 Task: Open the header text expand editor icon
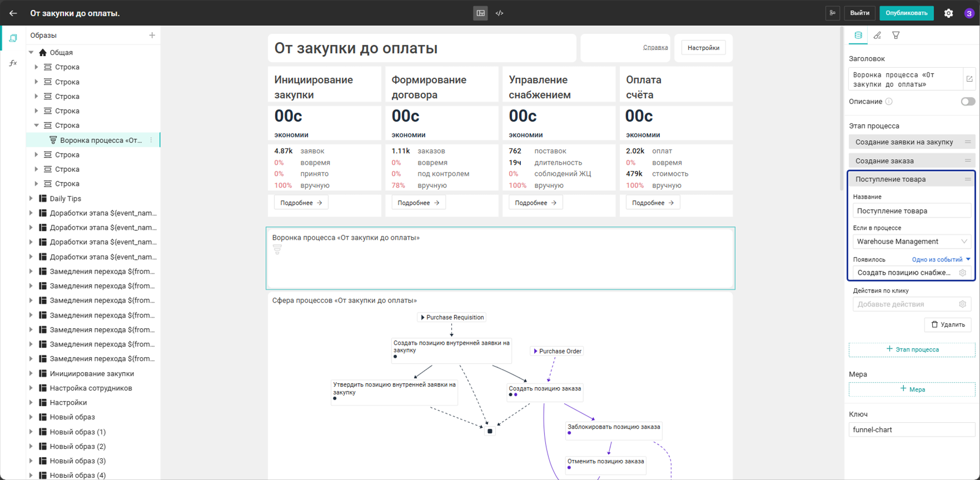[969, 79]
